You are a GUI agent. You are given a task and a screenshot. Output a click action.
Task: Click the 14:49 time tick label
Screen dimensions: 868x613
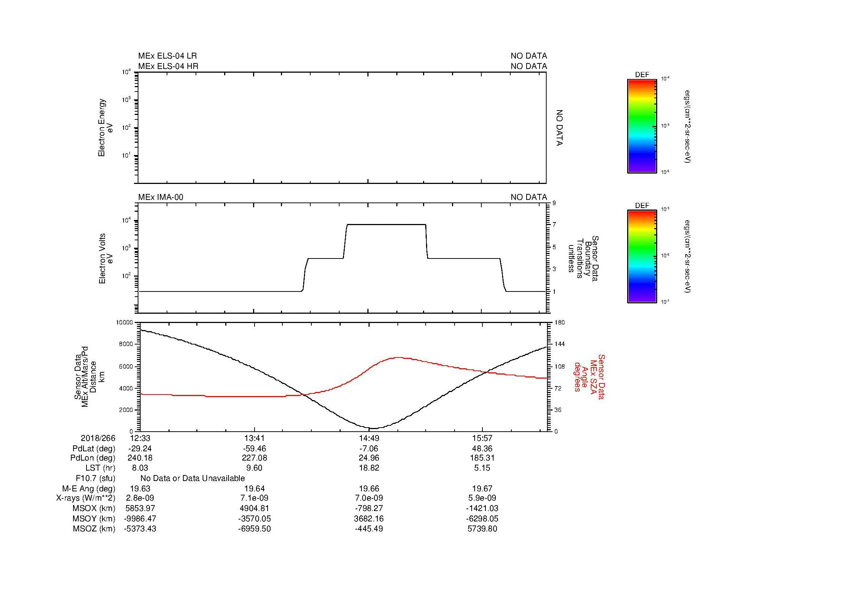tap(369, 438)
